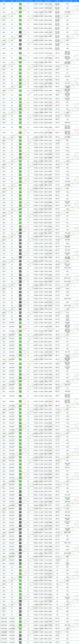The width and height of the screenshot is (79, 644).
Task: Click the Marka column header
Action: point(4,1)
